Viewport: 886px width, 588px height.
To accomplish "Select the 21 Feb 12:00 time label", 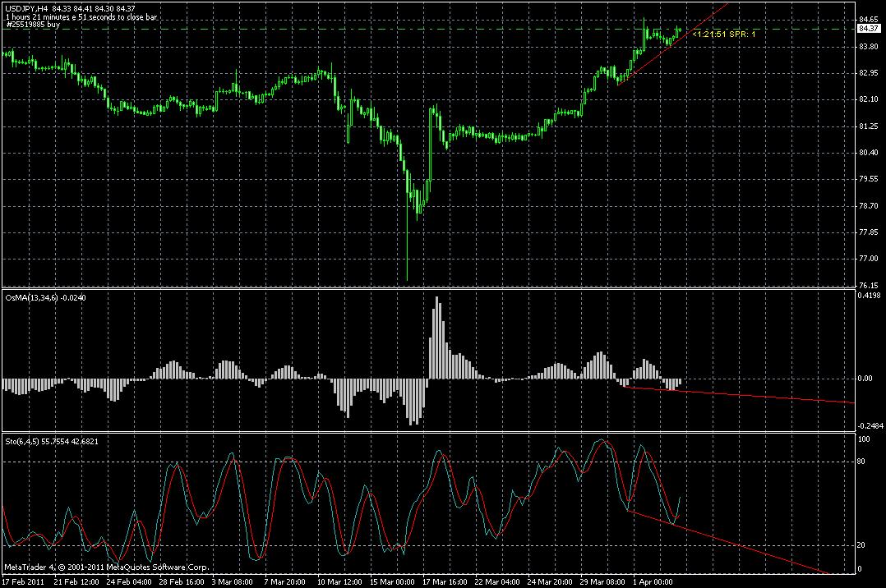I will pyautogui.click(x=76, y=581).
